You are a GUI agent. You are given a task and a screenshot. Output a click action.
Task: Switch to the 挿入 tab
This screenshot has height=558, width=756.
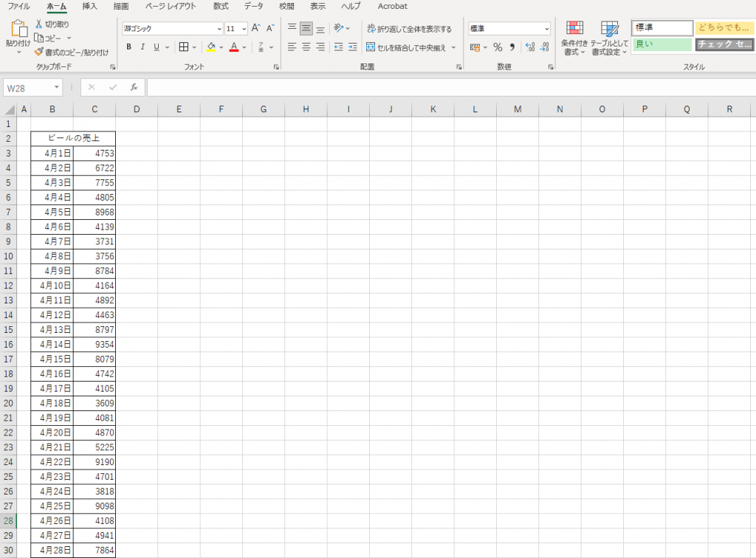(89, 6)
